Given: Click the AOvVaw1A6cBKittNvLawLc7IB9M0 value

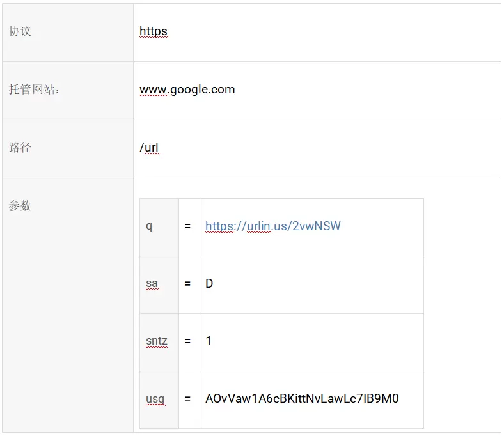Looking at the screenshot, I should (x=302, y=400).
